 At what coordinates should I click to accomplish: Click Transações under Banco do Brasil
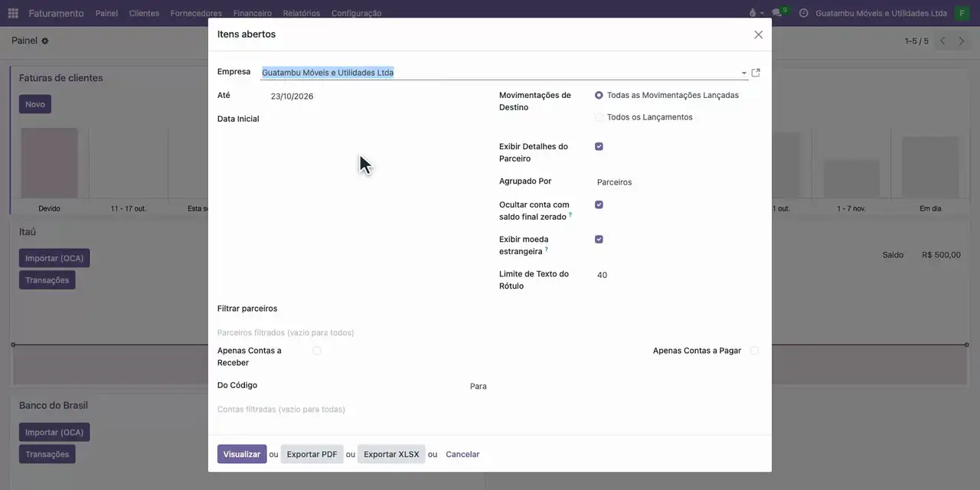pyautogui.click(x=47, y=454)
